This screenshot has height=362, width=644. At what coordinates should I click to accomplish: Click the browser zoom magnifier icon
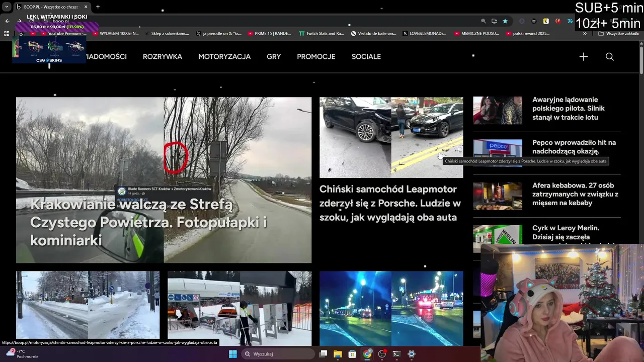(x=484, y=21)
